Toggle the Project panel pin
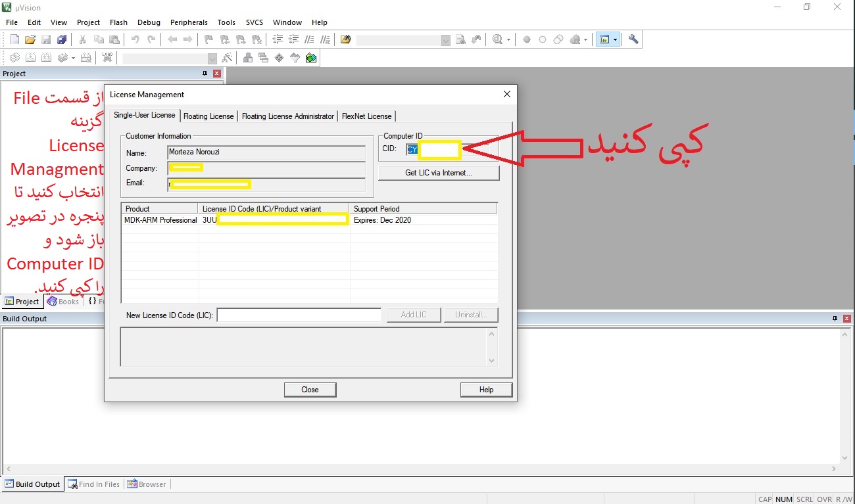The width and height of the screenshot is (855, 504). click(205, 74)
